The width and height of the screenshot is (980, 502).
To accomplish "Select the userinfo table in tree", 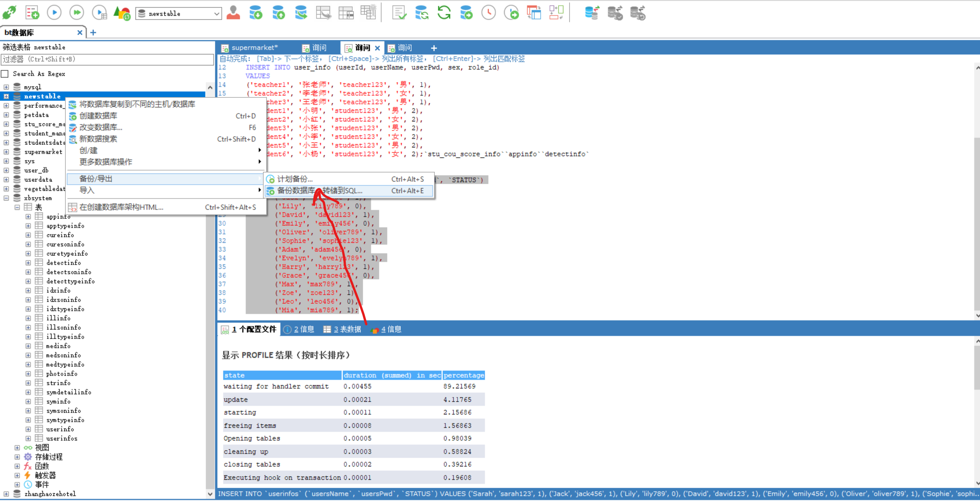I will 60,429.
